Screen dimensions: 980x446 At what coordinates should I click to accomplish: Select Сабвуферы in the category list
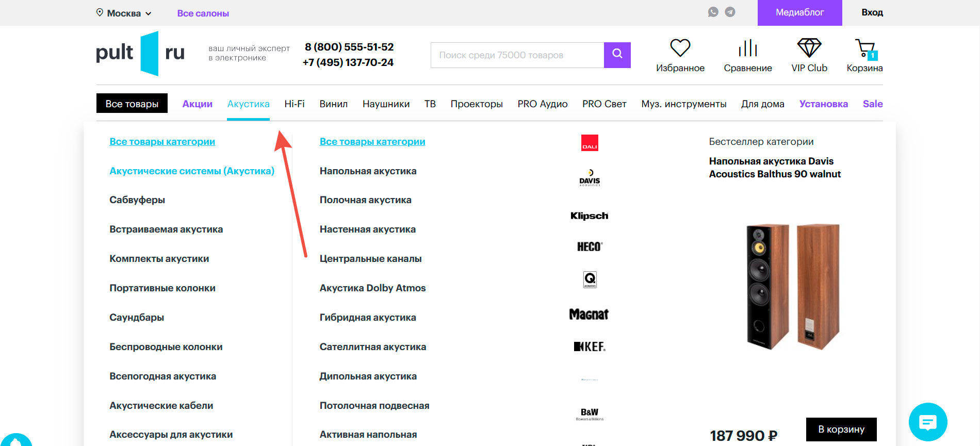(x=137, y=200)
